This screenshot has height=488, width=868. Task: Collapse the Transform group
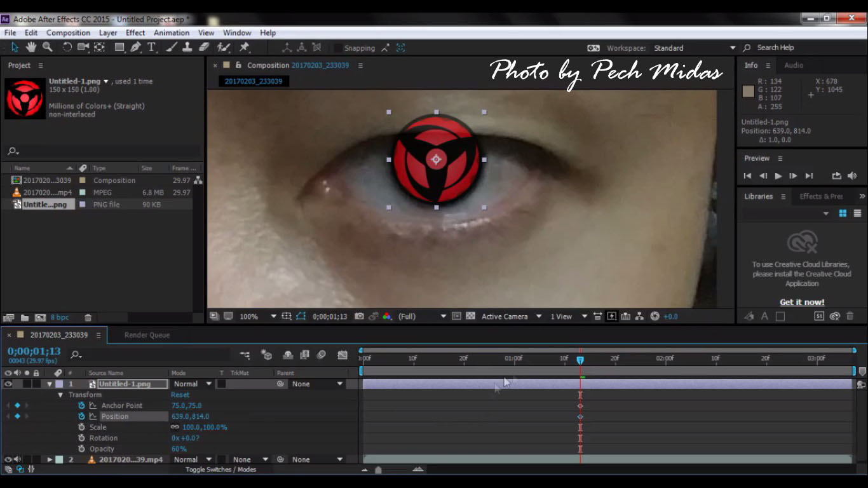(61, 395)
